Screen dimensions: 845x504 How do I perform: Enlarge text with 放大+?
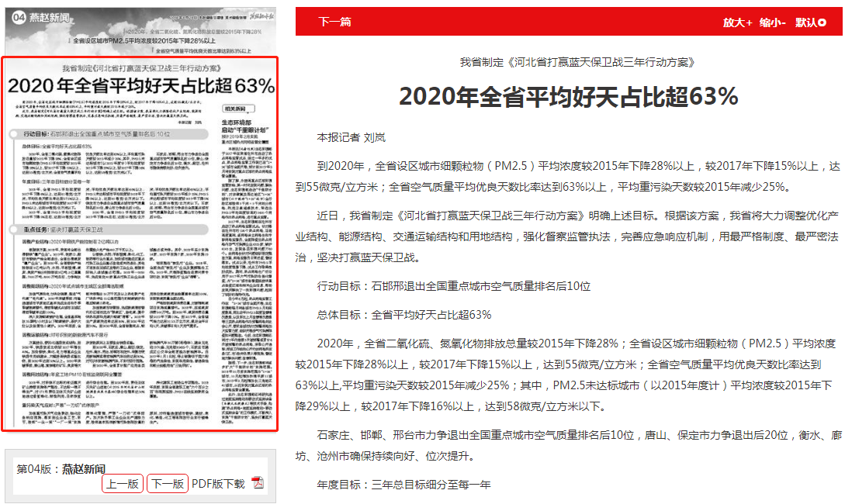click(737, 22)
